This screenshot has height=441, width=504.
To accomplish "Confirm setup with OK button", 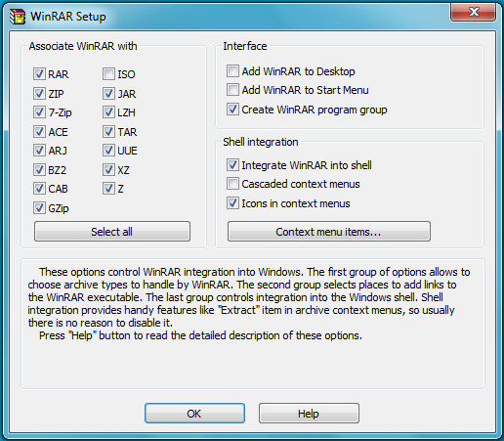I will point(194,414).
